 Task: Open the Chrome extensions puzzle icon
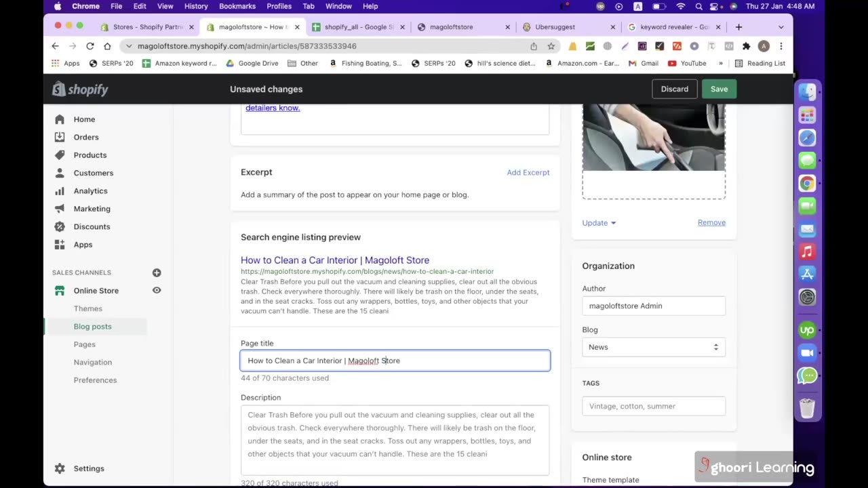(x=746, y=46)
